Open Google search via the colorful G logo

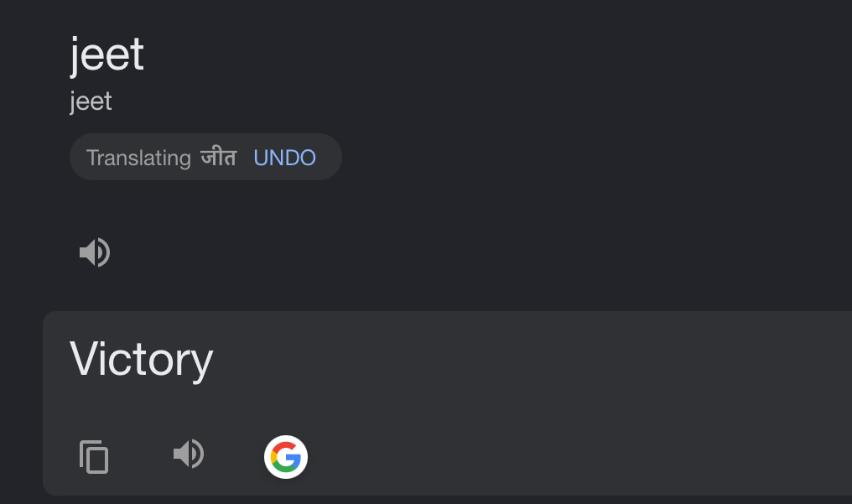(286, 458)
